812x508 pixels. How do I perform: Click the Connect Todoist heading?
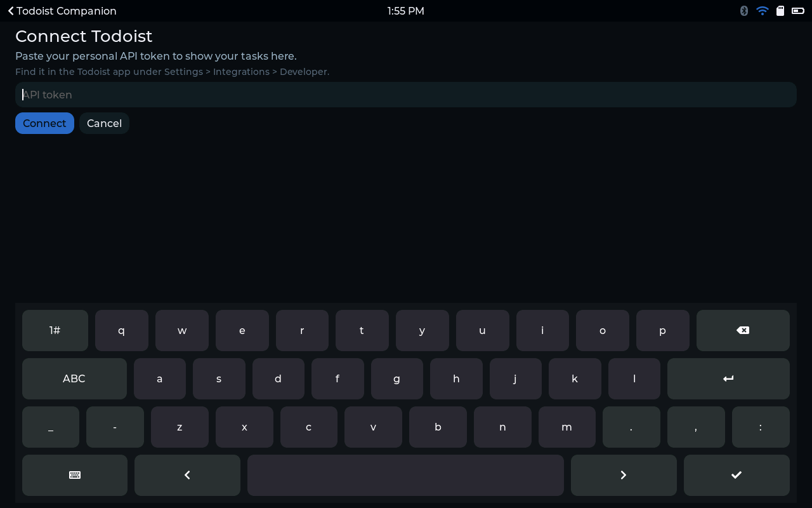pyautogui.click(x=84, y=36)
